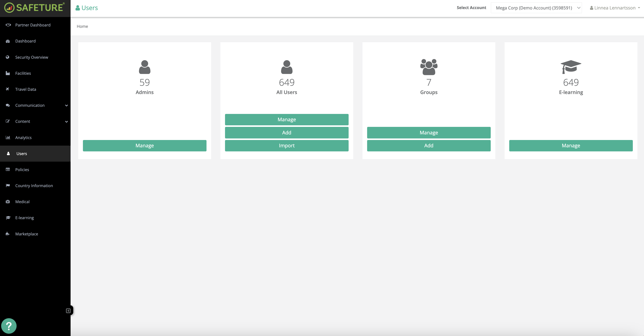Click the Users icon in the page header
Image resolution: width=644 pixels, height=336 pixels.
78,8
